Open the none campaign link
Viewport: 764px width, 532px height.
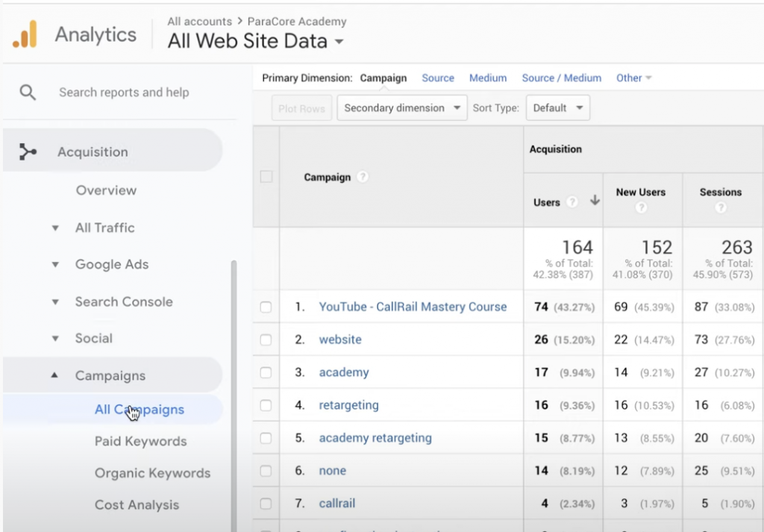point(332,471)
